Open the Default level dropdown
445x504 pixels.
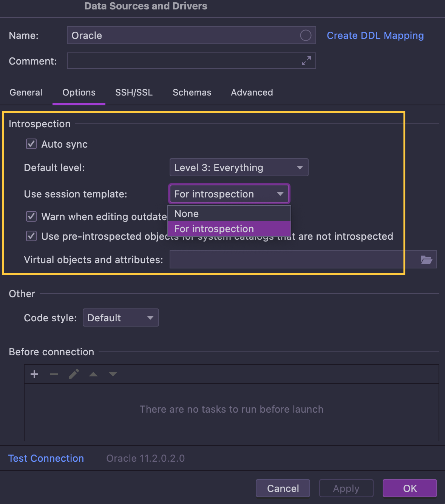[x=239, y=168]
